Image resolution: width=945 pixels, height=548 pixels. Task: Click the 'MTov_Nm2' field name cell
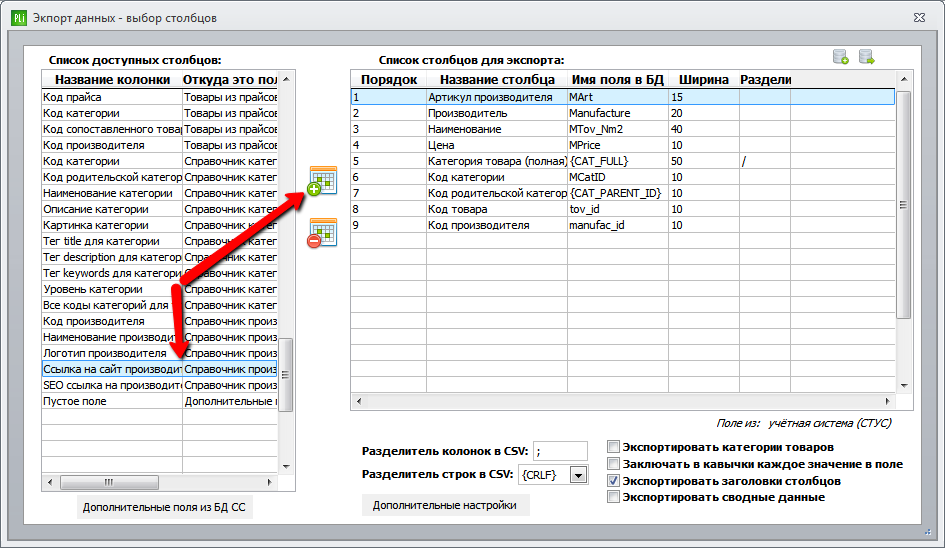pos(618,129)
